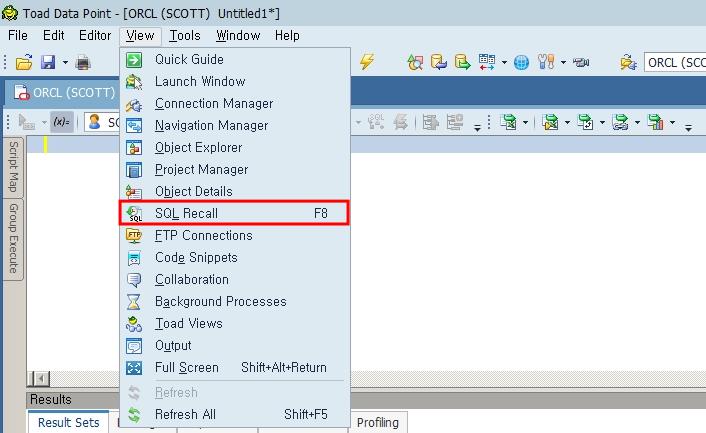Click the Code Snippets icon
This screenshot has height=433, width=706.
pos(134,258)
